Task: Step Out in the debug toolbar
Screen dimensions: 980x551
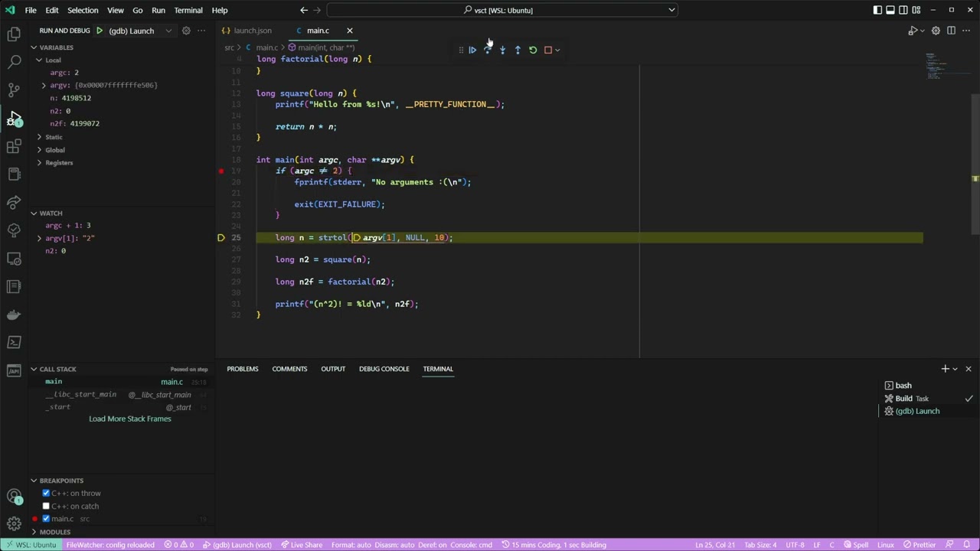Action: (518, 50)
